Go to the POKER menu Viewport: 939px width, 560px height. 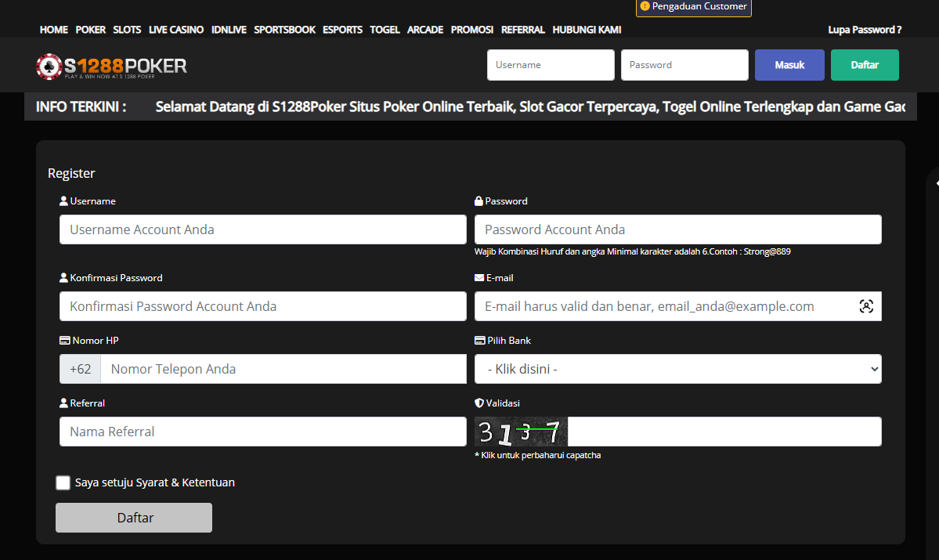click(90, 29)
